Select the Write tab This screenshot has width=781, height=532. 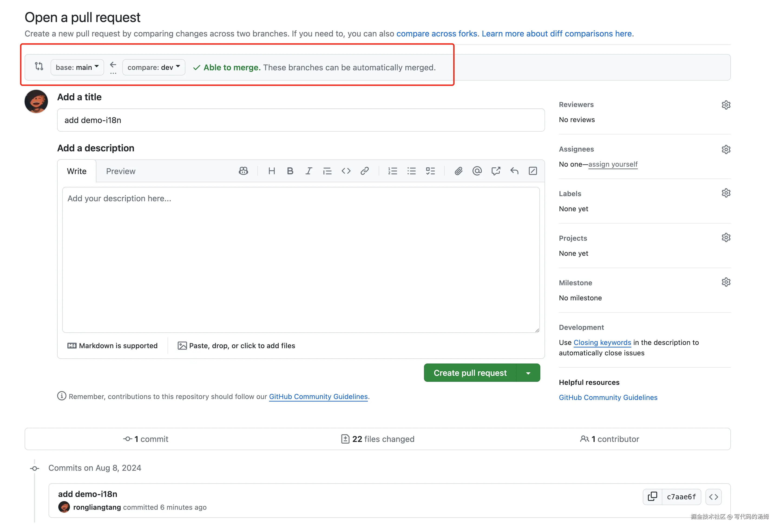click(77, 171)
